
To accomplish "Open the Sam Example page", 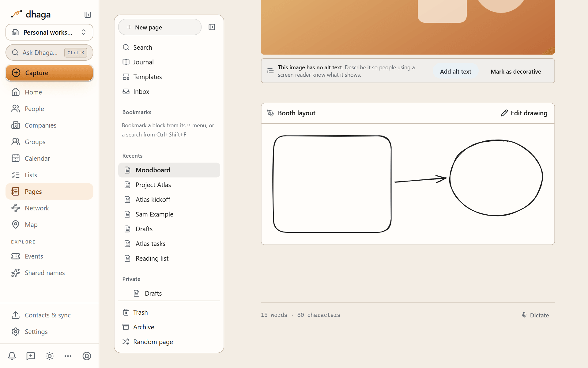I will tap(169, 214).
